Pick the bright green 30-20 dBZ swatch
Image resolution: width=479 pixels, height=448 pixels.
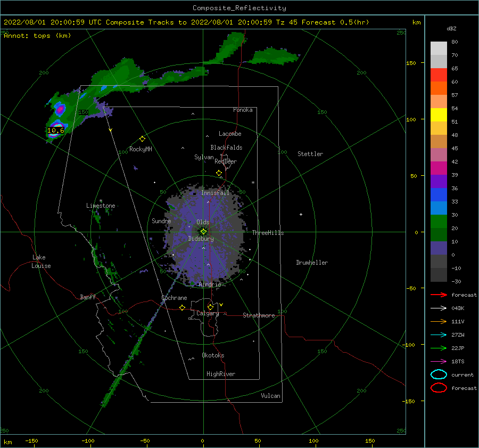[x=439, y=222]
